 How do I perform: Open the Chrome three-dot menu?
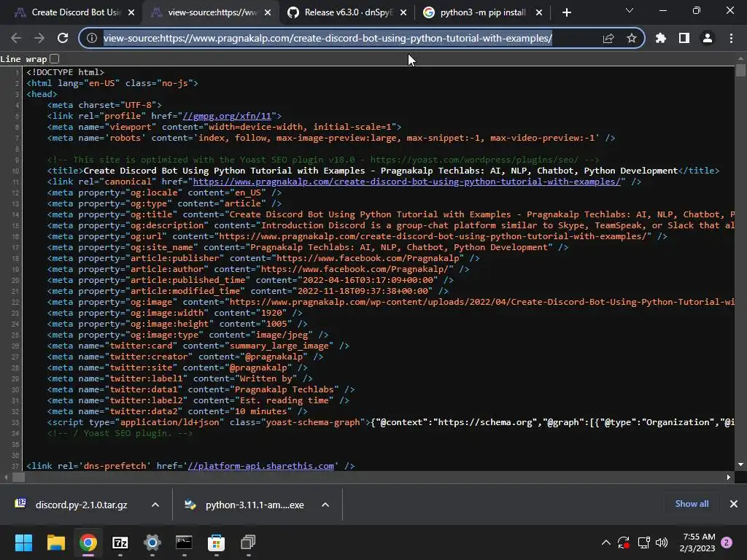731,38
